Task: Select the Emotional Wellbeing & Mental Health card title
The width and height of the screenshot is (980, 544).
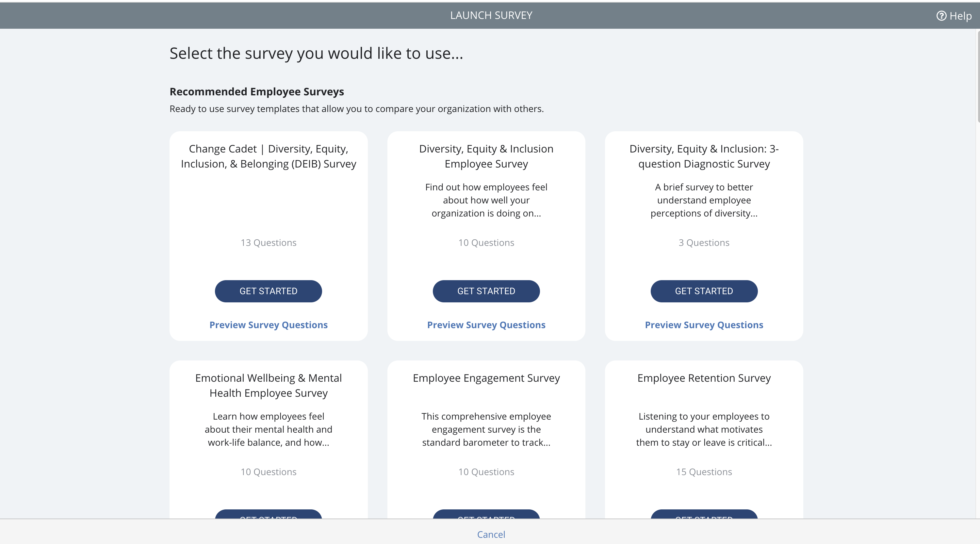Action: [268, 386]
